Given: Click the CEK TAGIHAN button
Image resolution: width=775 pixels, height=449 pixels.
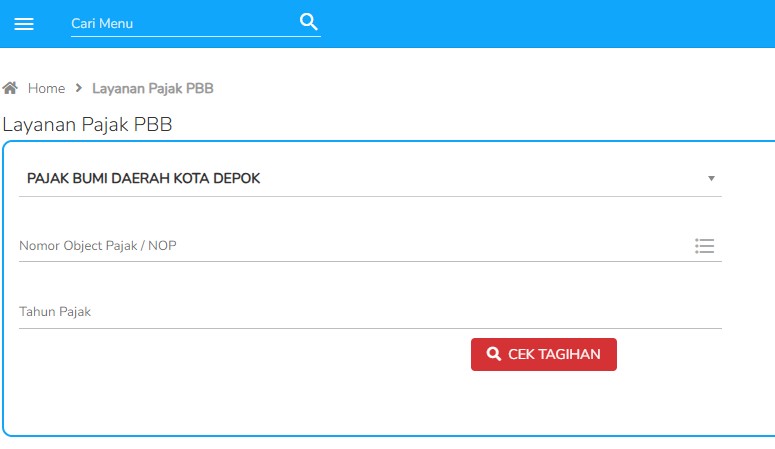Looking at the screenshot, I should tap(544, 355).
